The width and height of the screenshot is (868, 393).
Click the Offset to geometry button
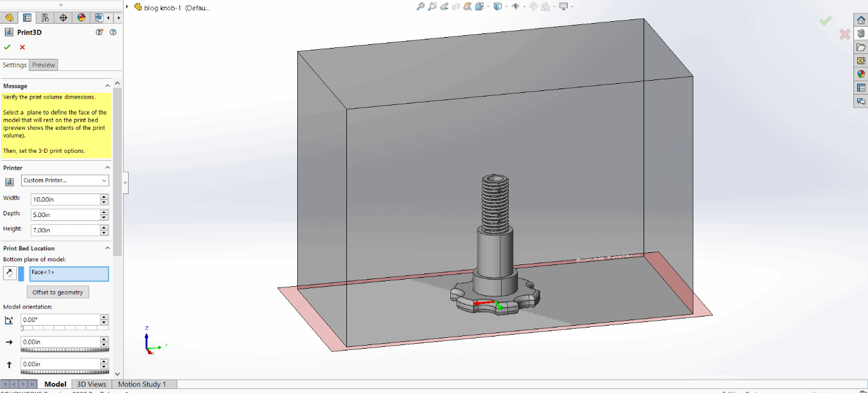pyautogui.click(x=58, y=292)
